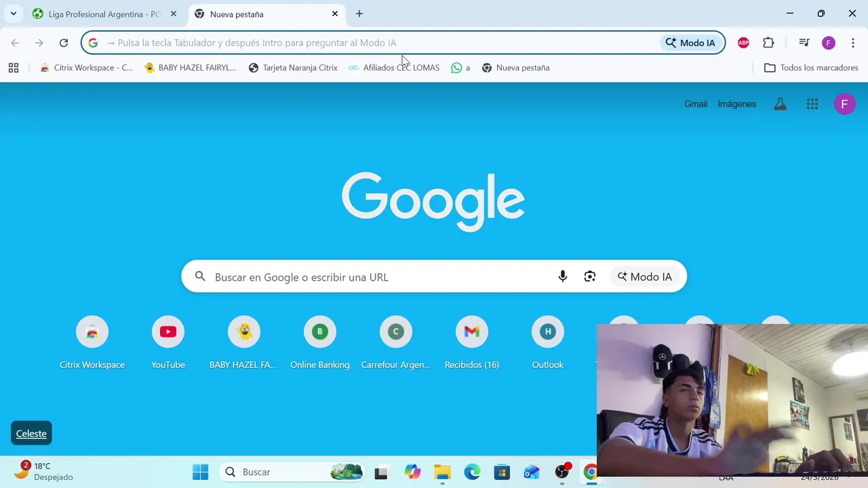This screenshot has width=868, height=488.
Task: Open Nueva pestaña bookmark in bookmarks bar
Action: (515, 68)
